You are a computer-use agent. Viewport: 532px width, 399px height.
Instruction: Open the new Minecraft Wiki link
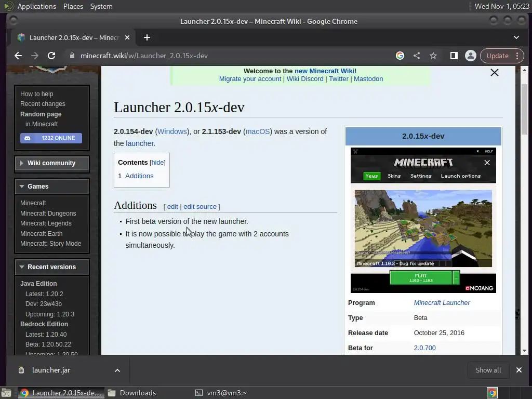pyautogui.click(x=325, y=71)
